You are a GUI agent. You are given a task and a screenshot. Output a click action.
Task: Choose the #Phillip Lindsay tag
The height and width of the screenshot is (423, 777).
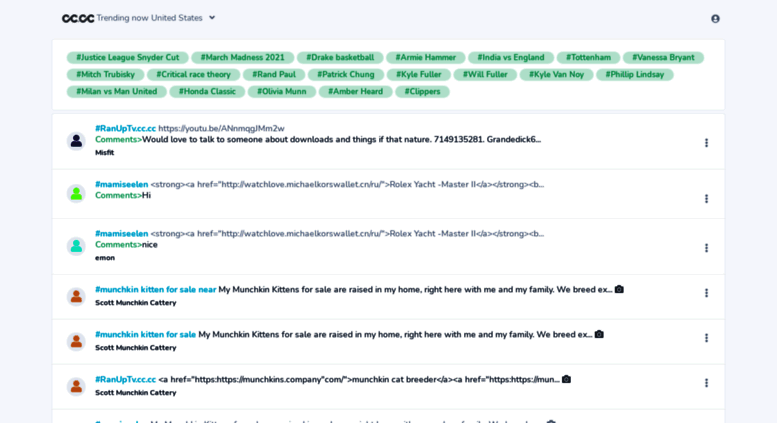pyautogui.click(x=634, y=74)
